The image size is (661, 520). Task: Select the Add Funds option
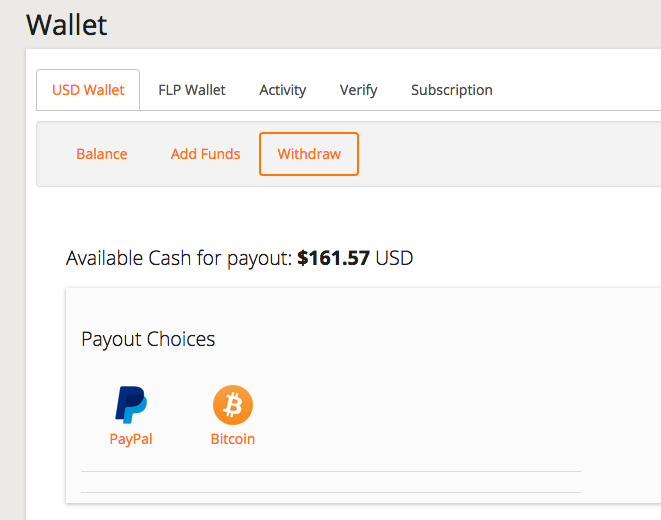click(206, 154)
